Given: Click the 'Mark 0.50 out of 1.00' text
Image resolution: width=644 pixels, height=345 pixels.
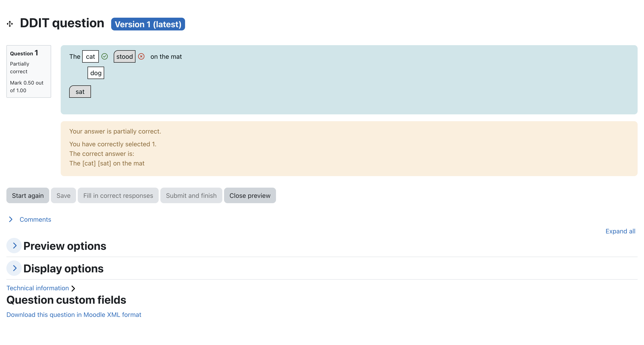Looking at the screenshot, I should click(27, 86).
